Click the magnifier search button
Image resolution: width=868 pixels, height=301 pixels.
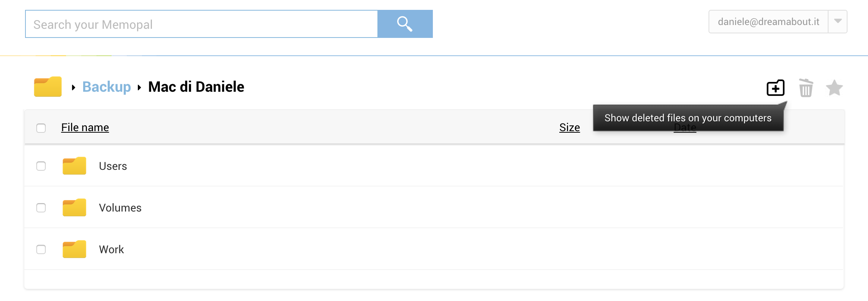click(x=405, y=24)
